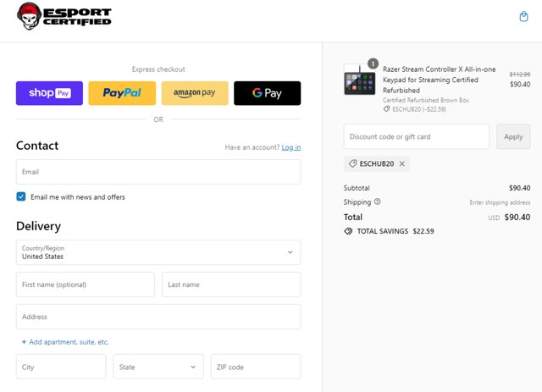Click the Delivery heading

[x=38, y=226]
